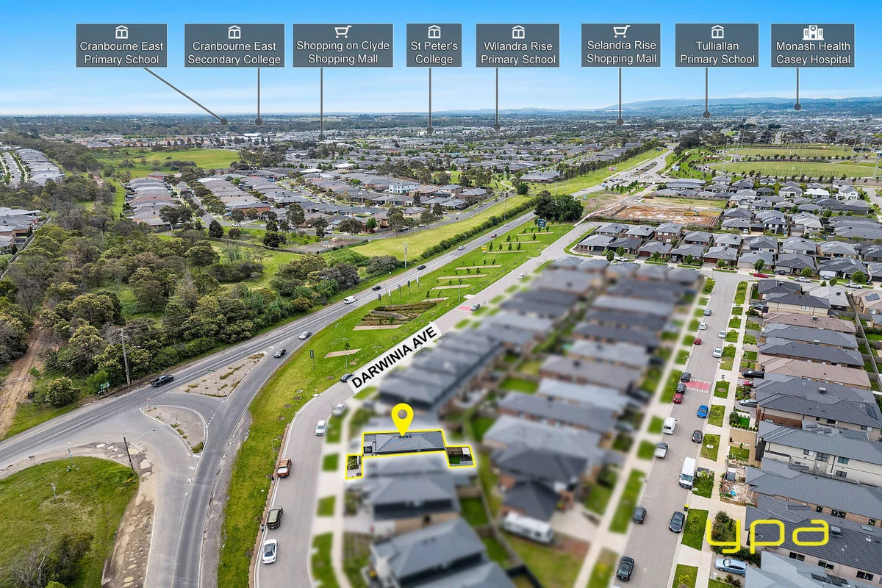This screenshot has width=882, height=588.
Task: Click the school icon above St Peter's College
Action: tap(433, 33)
